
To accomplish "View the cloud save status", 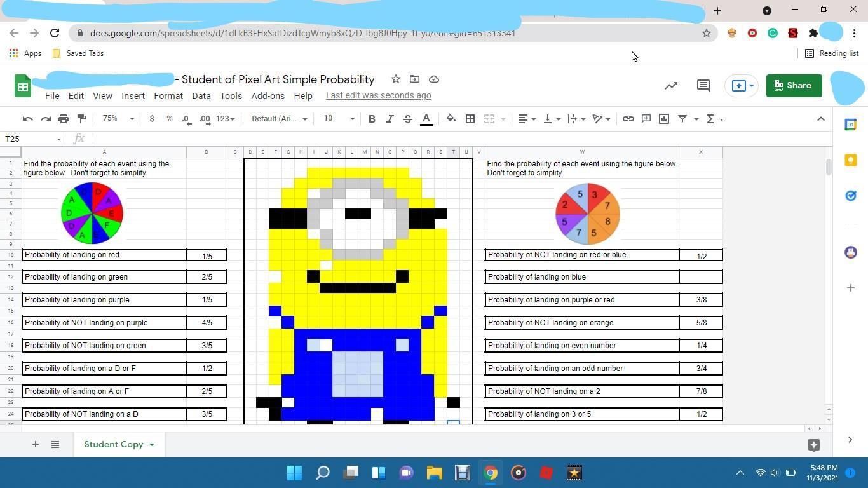I will pyautogui.click(x=434, y=79).
